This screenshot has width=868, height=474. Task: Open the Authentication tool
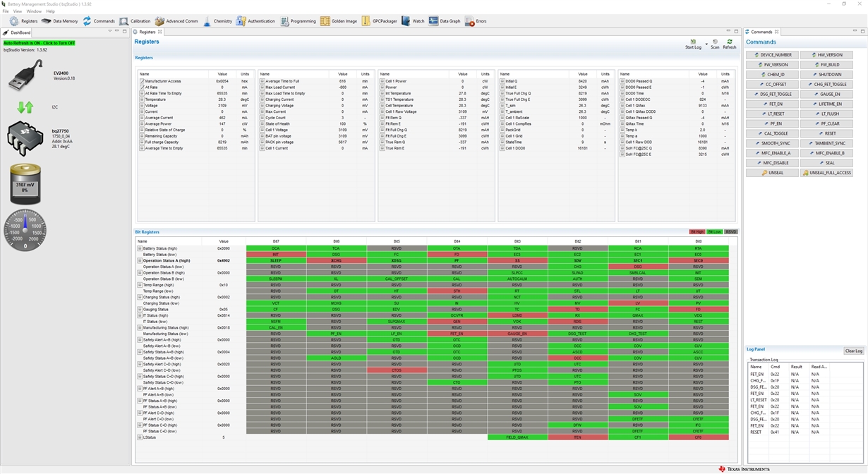(255, 21)
